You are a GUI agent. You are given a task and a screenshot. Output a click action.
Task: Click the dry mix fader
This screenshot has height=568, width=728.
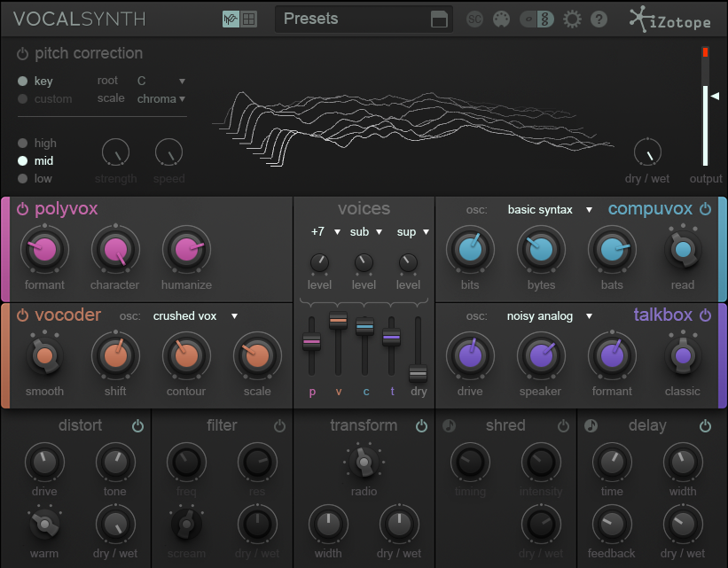(418, 374)
